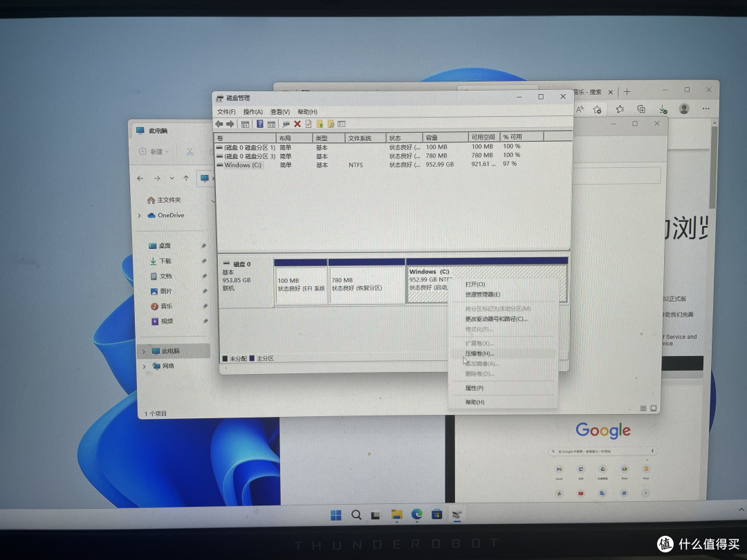
Task: Open a new tab in Edge browser
Action: click(x=627, y=92)
